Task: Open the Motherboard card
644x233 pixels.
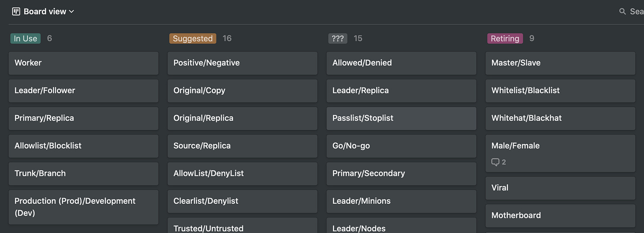Action: 560,216
